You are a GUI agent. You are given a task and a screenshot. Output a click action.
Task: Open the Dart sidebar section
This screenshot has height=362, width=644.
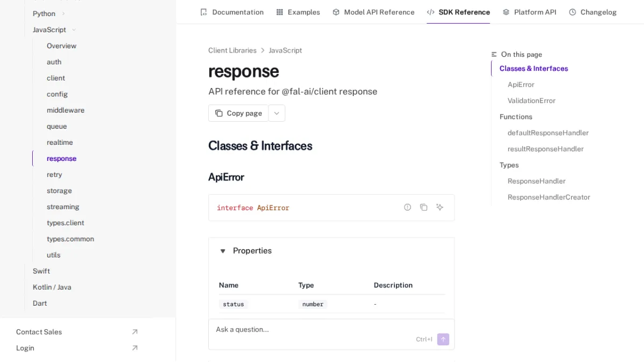click(x=40, y=303)
